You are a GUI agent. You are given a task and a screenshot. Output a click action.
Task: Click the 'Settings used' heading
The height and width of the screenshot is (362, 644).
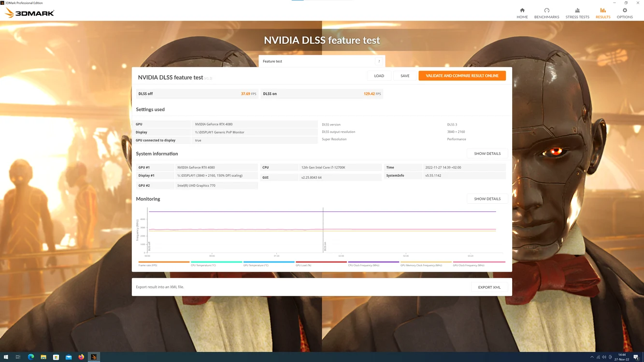pos(150,110)
